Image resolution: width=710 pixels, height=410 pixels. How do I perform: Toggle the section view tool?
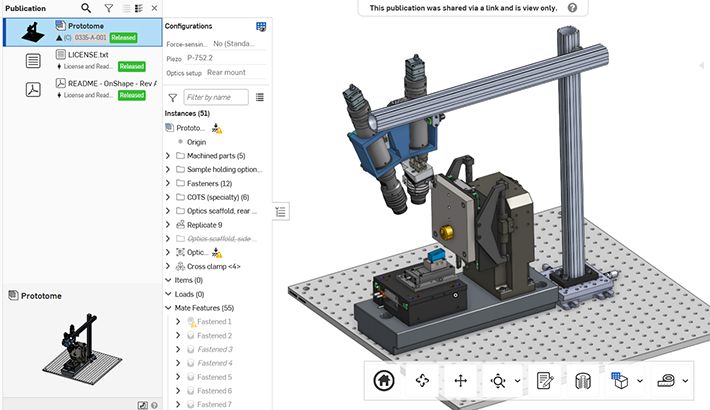point(583,381)
